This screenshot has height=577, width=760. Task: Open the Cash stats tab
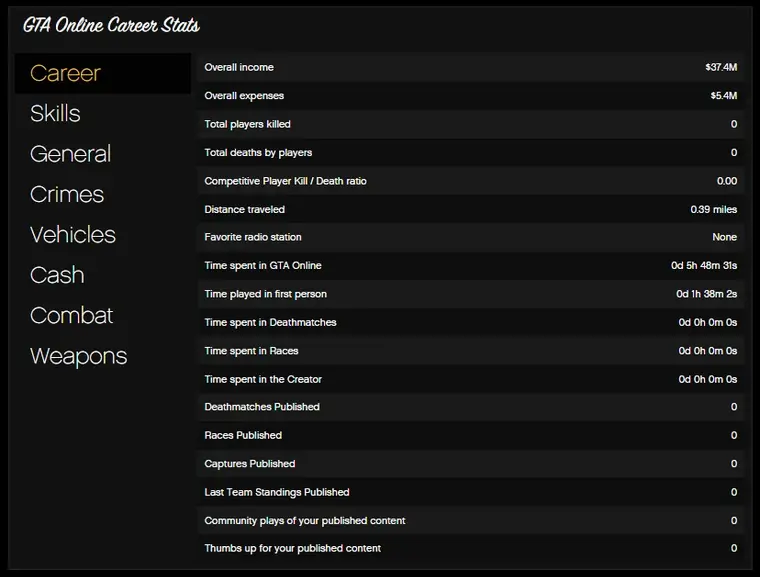point(57,275)
